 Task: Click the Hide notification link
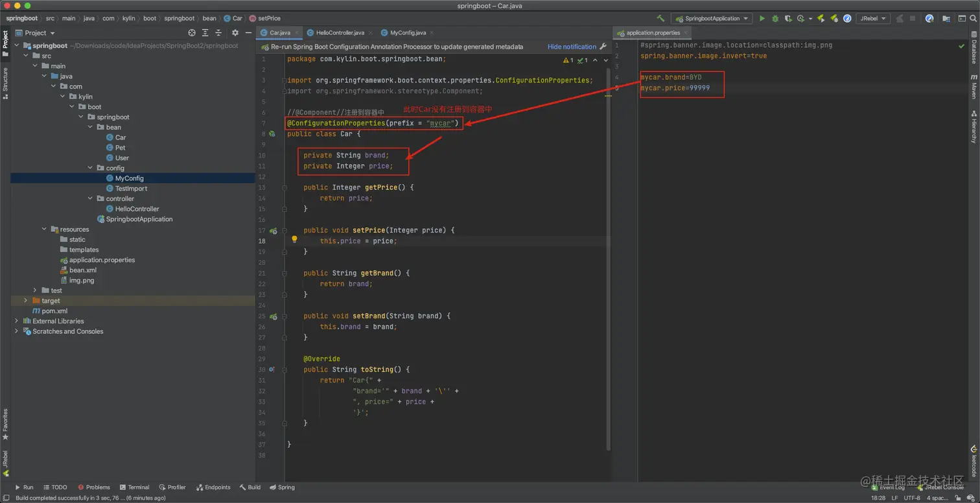click(572, 47)
